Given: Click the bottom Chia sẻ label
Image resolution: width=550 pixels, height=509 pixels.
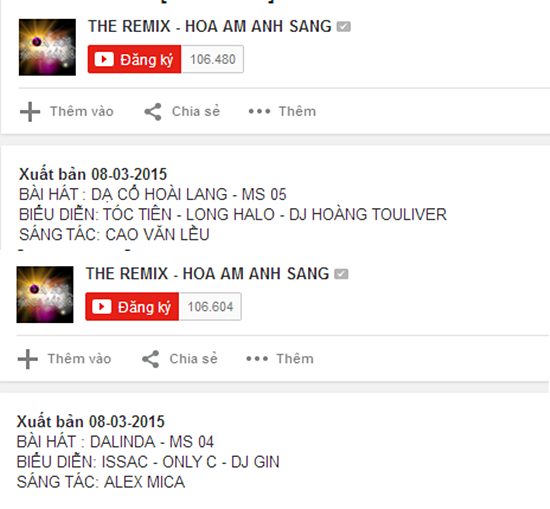Looking at the screenshot, I should click(x=194, y=359).
